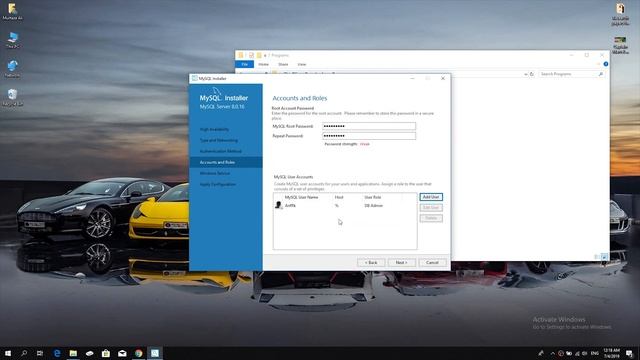The image size is (640, 360).
Task: Go back with the Back button
Action: (x=371, y=262)
